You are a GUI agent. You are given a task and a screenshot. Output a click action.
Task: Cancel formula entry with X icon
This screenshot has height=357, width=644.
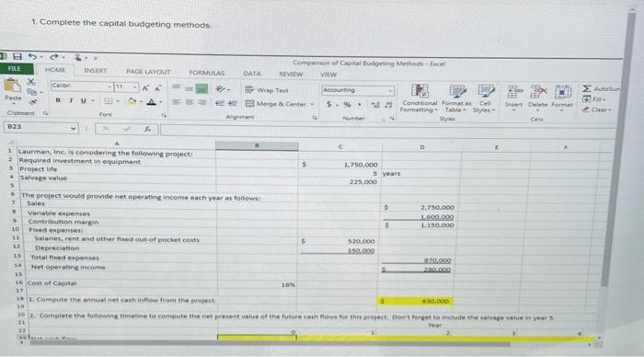106,129
